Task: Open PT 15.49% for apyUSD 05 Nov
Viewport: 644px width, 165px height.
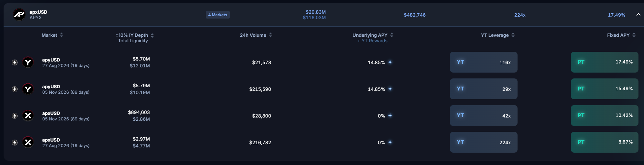Action: 605,89
